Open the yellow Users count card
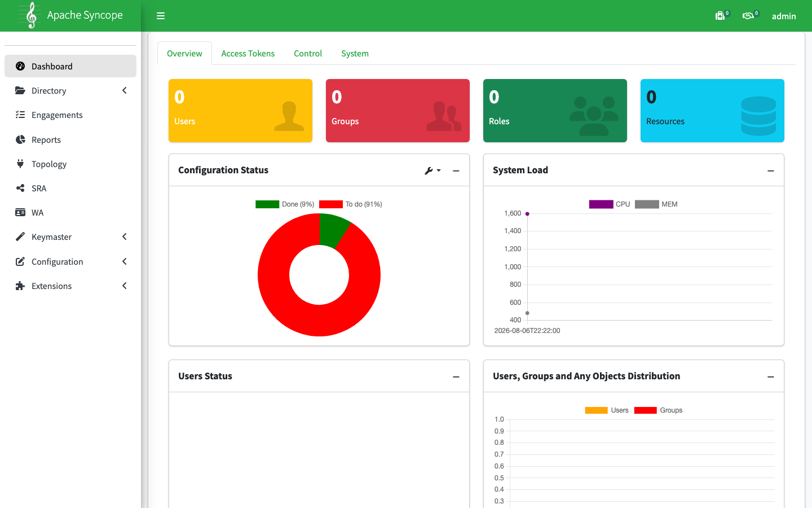This screenshot has width=812, height=508. (240, 111)
